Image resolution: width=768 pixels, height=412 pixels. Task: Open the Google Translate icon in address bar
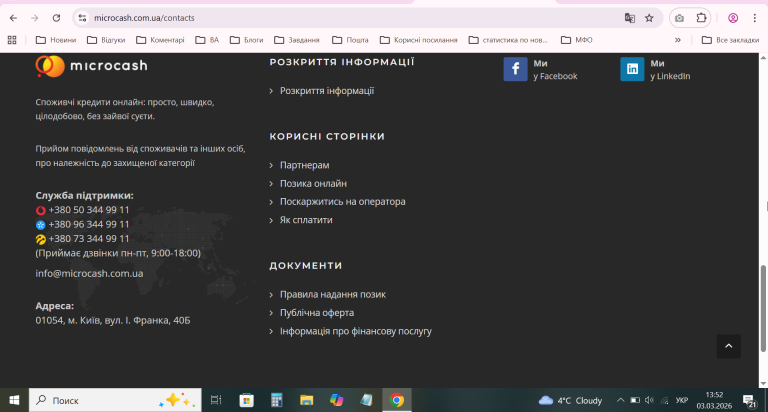629,18
